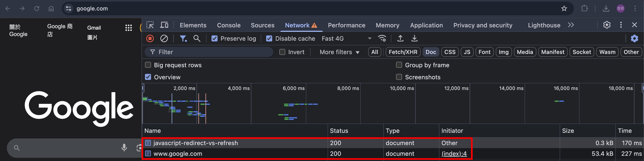Enable the Invert filter checkbox
The width and height of the screenshot is (644, 161).
point(282,52)
